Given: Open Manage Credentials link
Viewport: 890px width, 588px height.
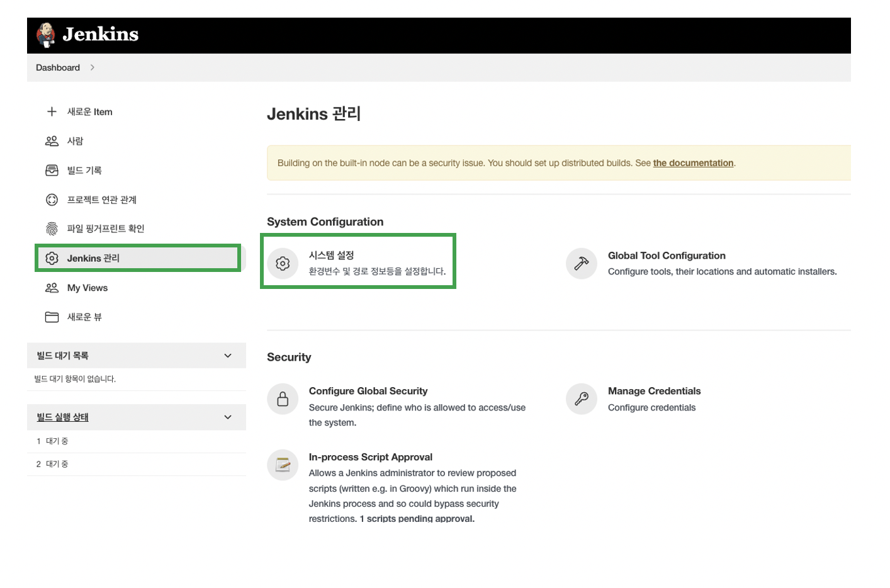Looking at the screenshot, I should point(654,391).
